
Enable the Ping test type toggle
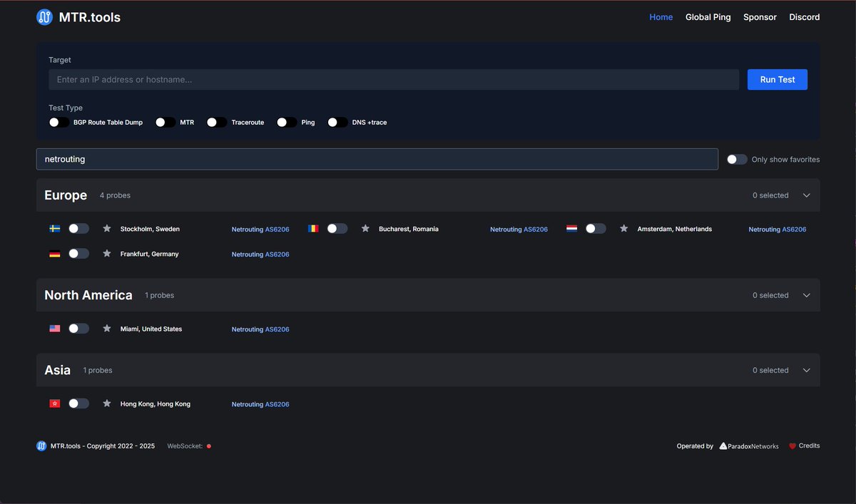click(x=287, y=123)
